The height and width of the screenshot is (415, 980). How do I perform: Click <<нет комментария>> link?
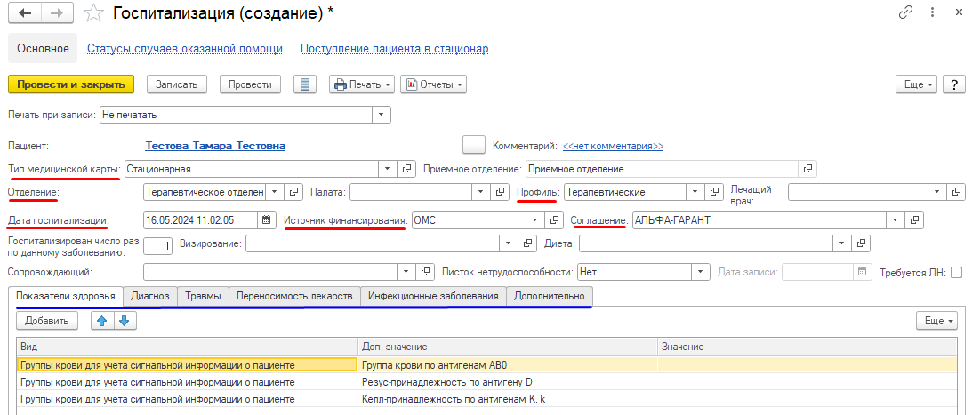613,146
